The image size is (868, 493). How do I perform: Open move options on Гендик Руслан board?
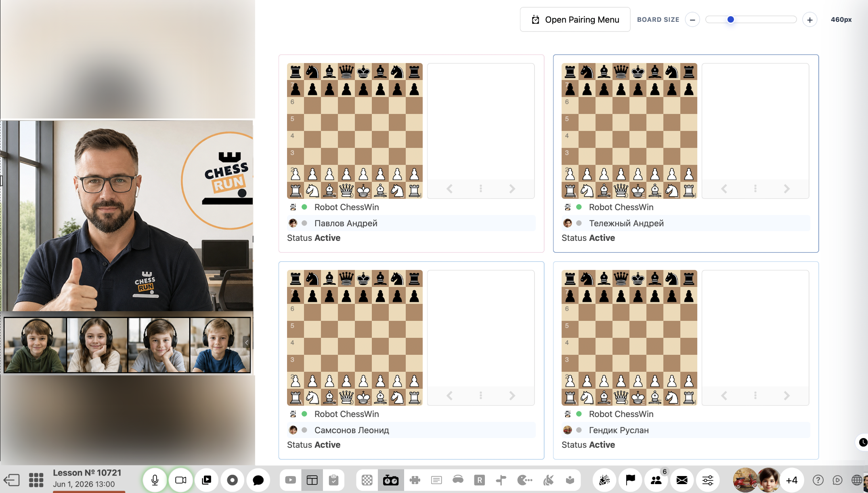point(755,396)
